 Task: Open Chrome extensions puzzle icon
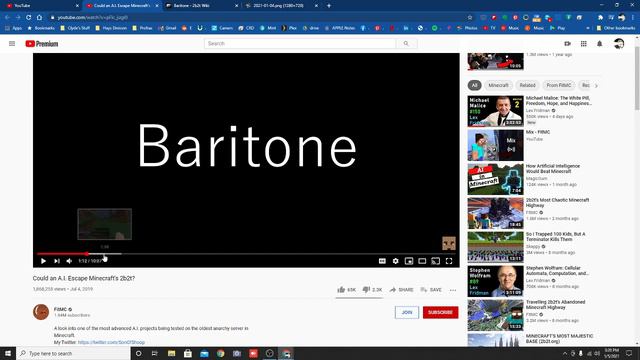click(x=600, y=18)
